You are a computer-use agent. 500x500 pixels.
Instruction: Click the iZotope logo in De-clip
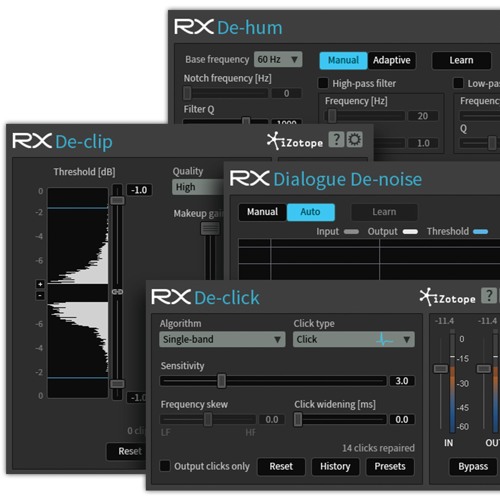[295, 141]
